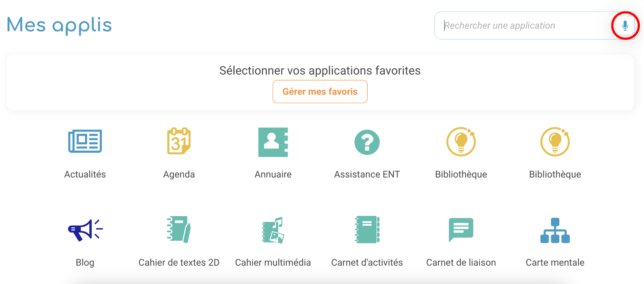644x284 pixels.
Task: Open the second Bibliothèque application
Action: pos(555,142)
